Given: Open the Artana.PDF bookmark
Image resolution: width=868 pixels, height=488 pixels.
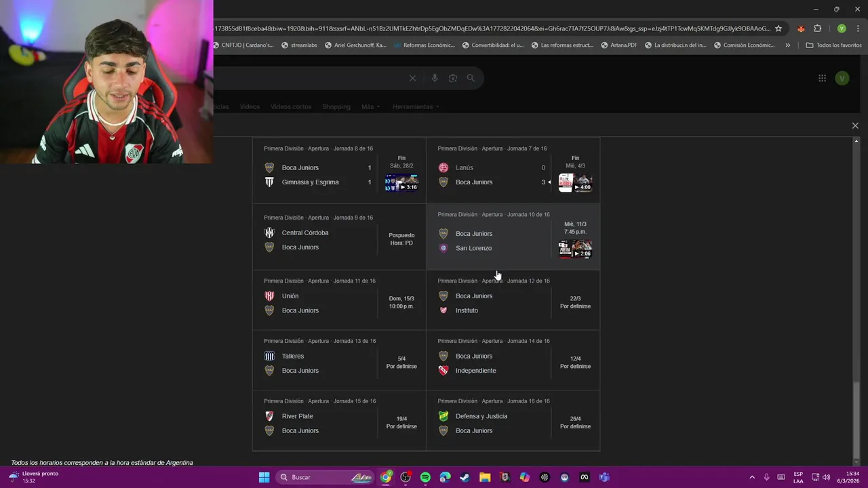Looking at the screenshot, I should click(619, 45).
